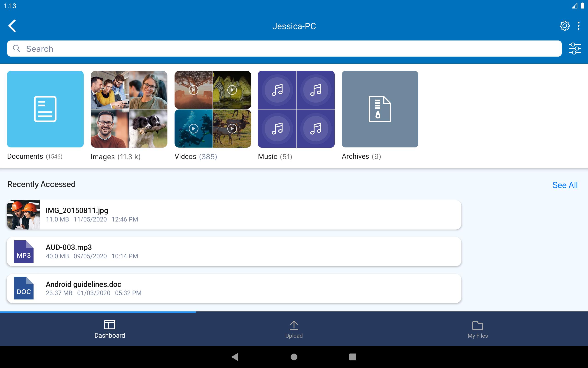Tap the Dashboard tab icon
588x368 pixels.
point(110,325)
